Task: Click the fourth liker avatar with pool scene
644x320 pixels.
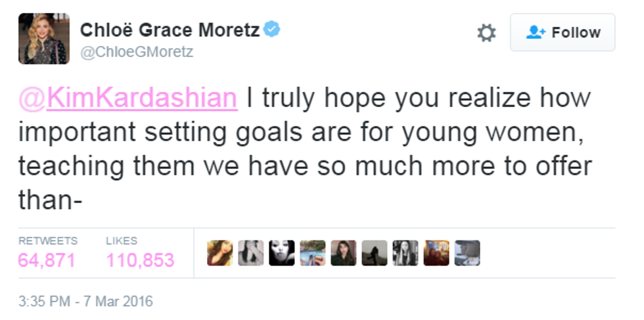Action: [x=312, y=253]
